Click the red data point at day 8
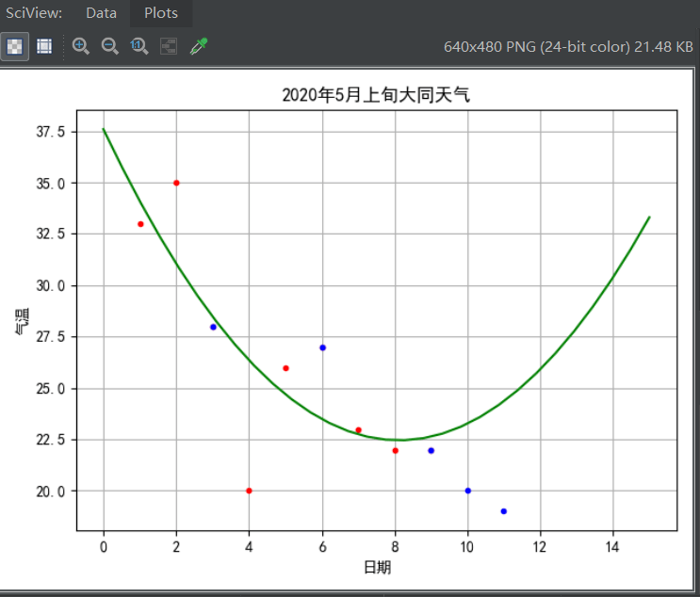 [395, 451]
